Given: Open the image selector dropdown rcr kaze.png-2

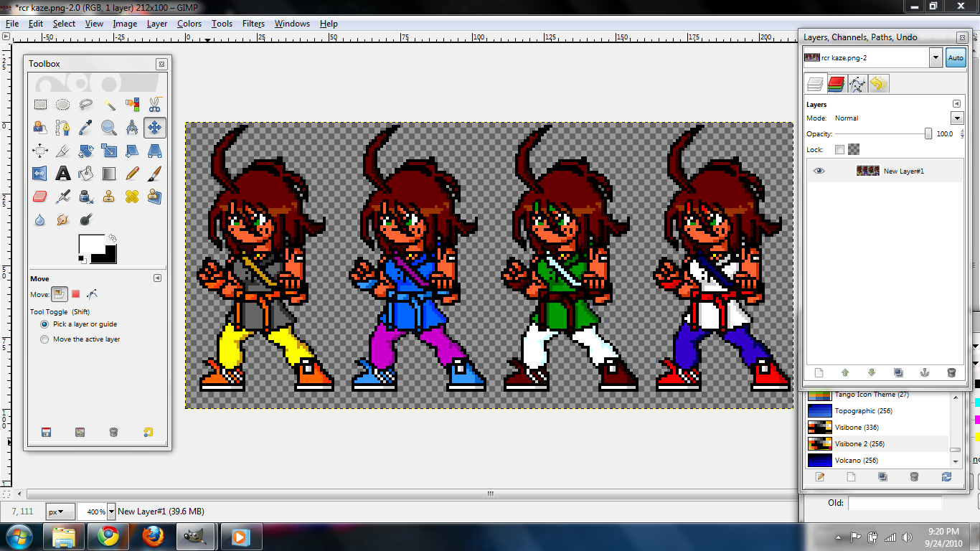Looking at the screenshot, I should [936, 58].
